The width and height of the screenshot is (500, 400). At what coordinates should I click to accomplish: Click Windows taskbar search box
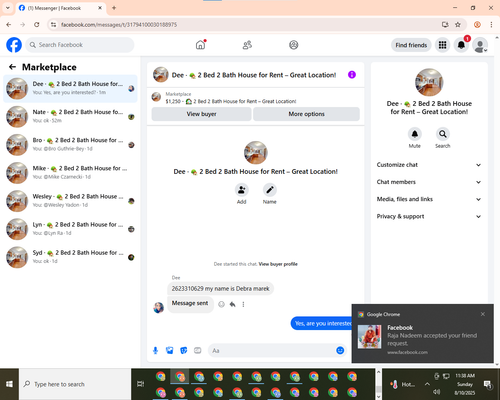75,384
